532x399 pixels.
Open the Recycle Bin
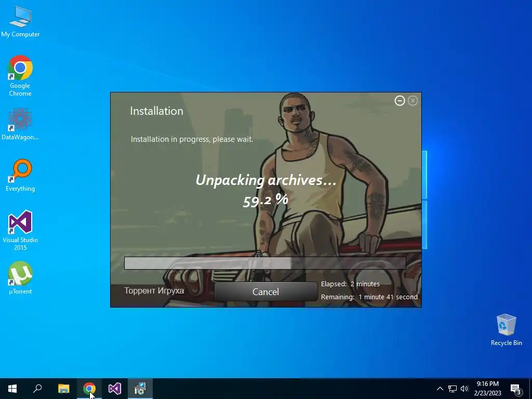tap(506, 330)
